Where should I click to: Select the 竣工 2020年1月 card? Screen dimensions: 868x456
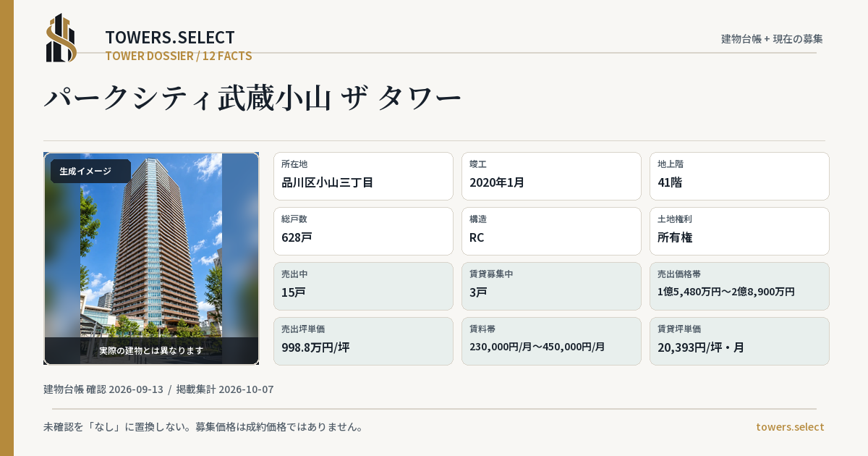(x=551, y=176)
